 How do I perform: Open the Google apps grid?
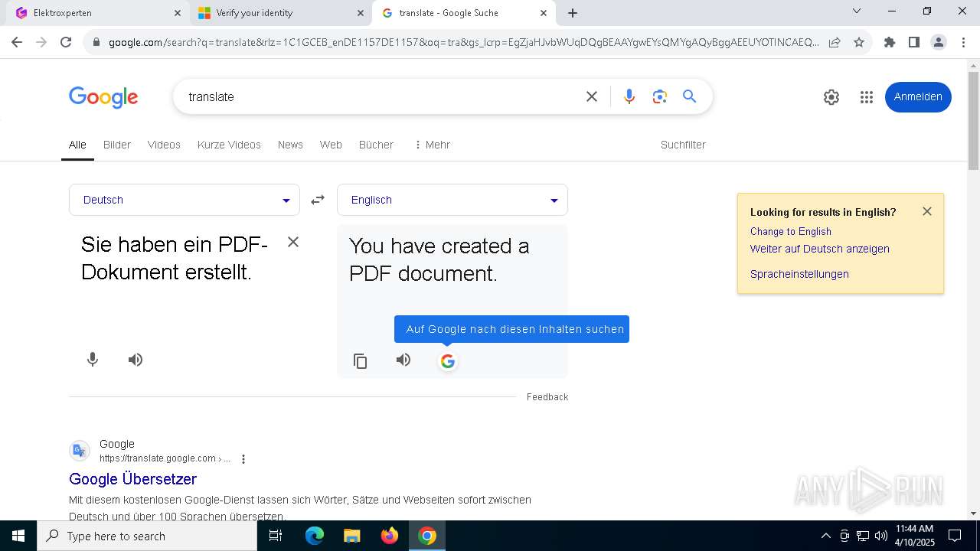(867, 97)
